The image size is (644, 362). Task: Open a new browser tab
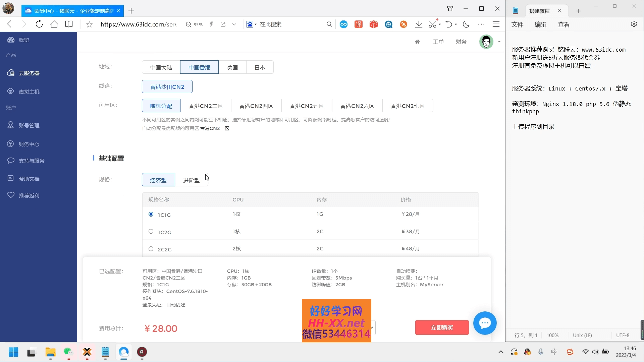(x=131, y=11)
